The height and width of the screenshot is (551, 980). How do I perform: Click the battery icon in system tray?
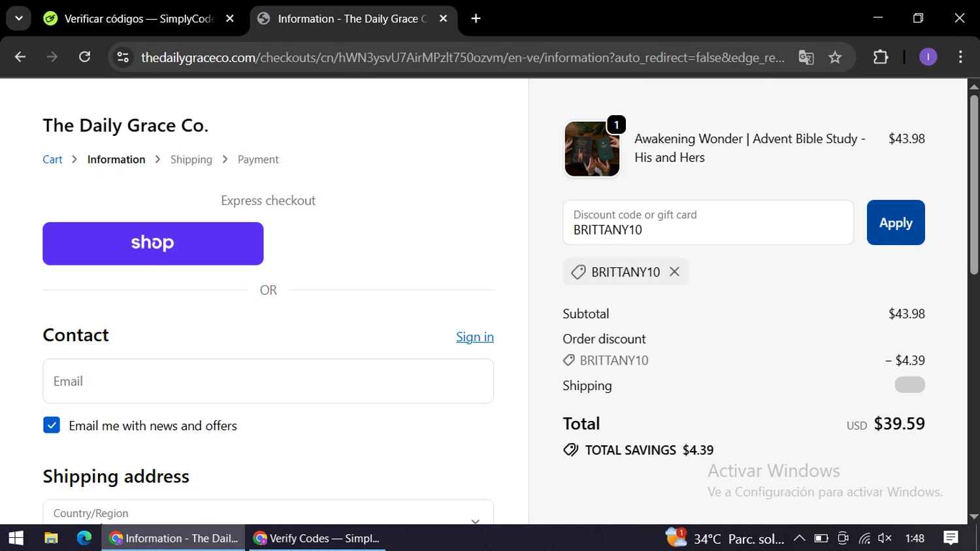coord(821,538)
